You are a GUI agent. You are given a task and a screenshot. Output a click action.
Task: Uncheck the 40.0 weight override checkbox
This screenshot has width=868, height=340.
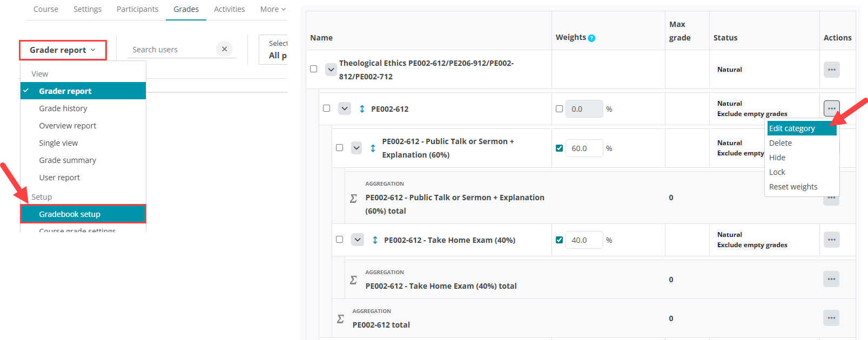[x=559, y=240]
